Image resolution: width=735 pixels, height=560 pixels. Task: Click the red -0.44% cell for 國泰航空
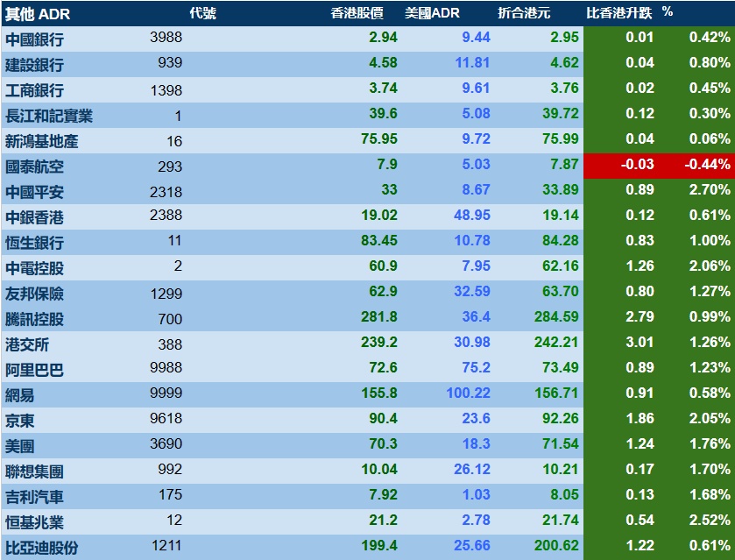point(707,165)
